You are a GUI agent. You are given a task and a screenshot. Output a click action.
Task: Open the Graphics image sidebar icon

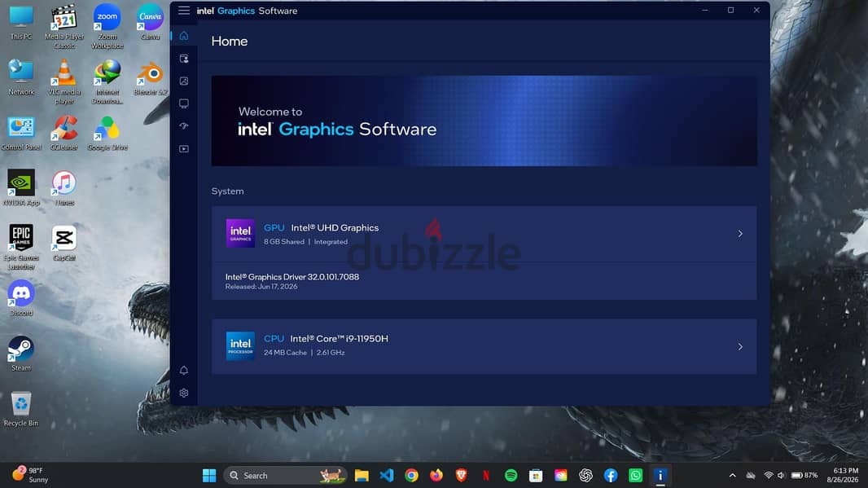click(x=184, y=81)
